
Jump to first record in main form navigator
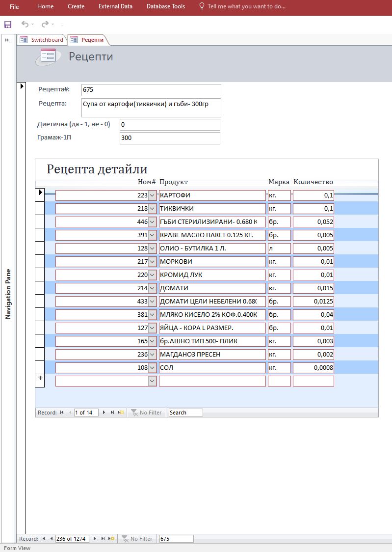point(43,539)
